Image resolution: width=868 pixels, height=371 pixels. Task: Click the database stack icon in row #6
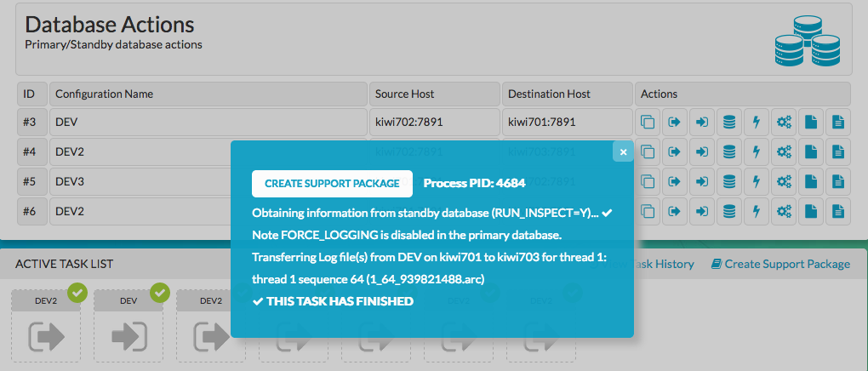click(729, 212)
